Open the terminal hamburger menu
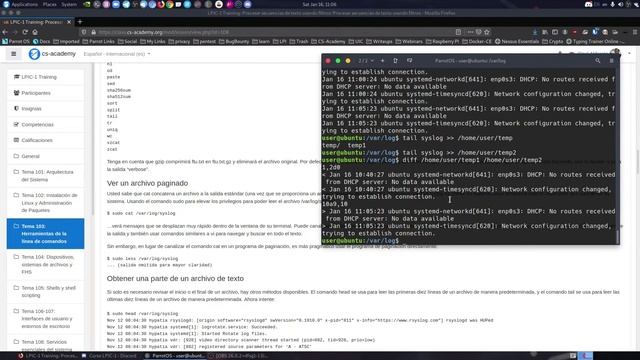This screenshot has height=360, width=640. click(611, 60)
